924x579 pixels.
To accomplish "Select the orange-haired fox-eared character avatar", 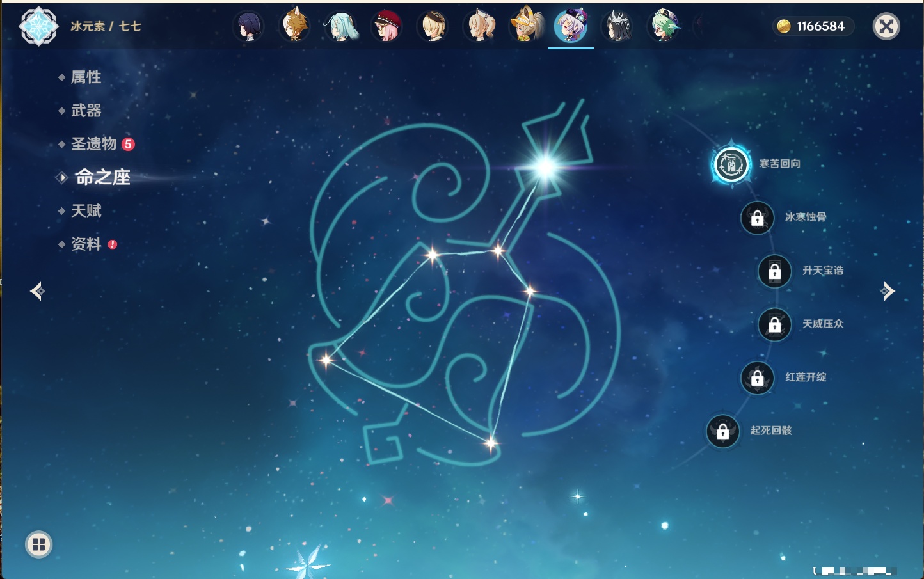I will tap(294, 26).
